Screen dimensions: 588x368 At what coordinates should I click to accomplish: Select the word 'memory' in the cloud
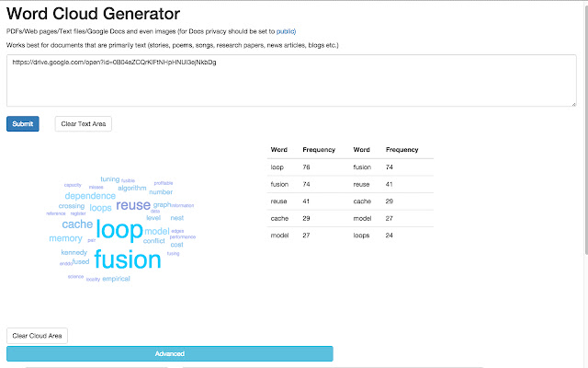coord(65,238)
